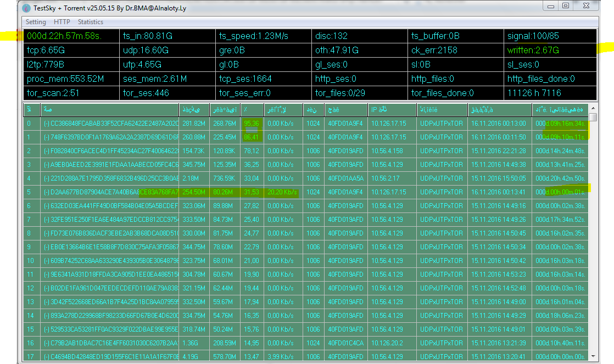Select torrent row starting with CC386848

(110, 124)
